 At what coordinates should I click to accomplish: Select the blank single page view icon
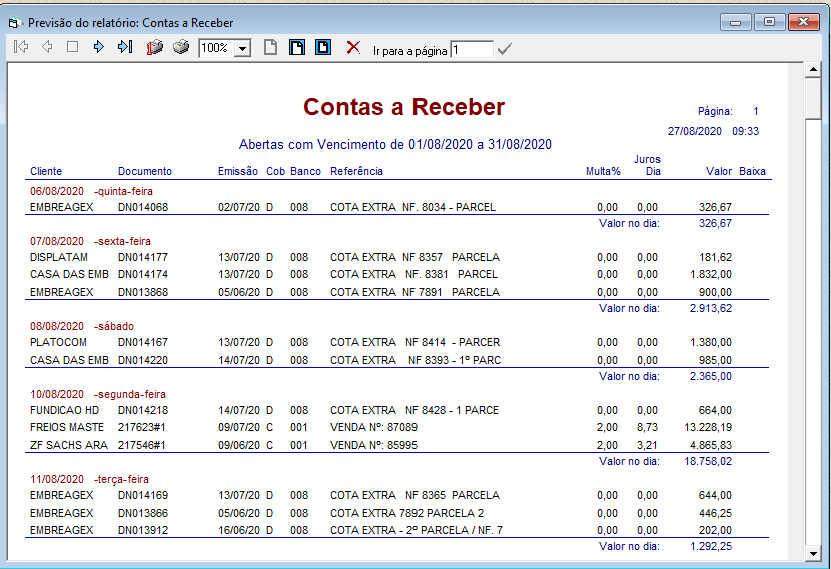(270, 47)
